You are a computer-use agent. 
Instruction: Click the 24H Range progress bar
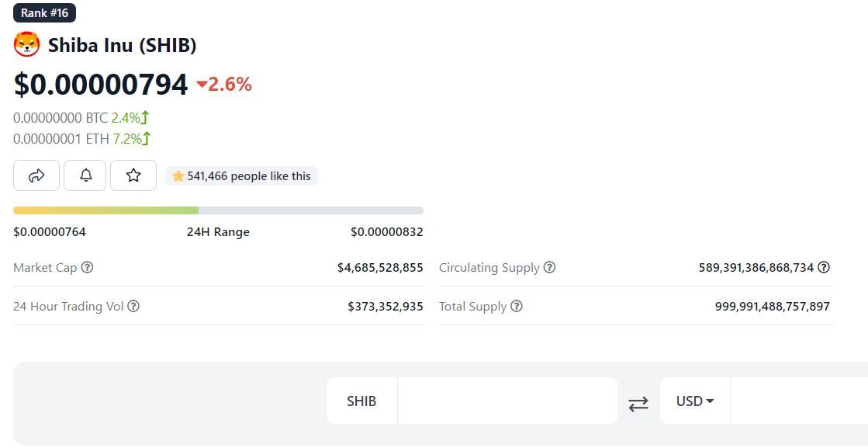[218, 210]
